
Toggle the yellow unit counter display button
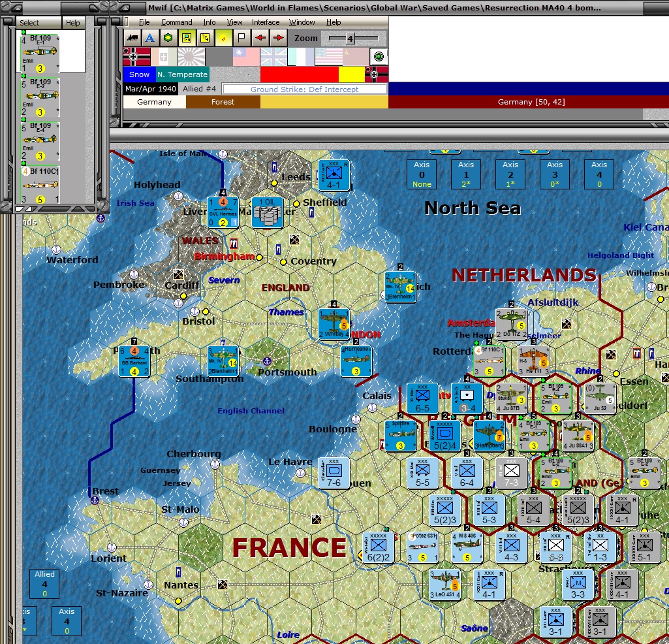point(187,38)
